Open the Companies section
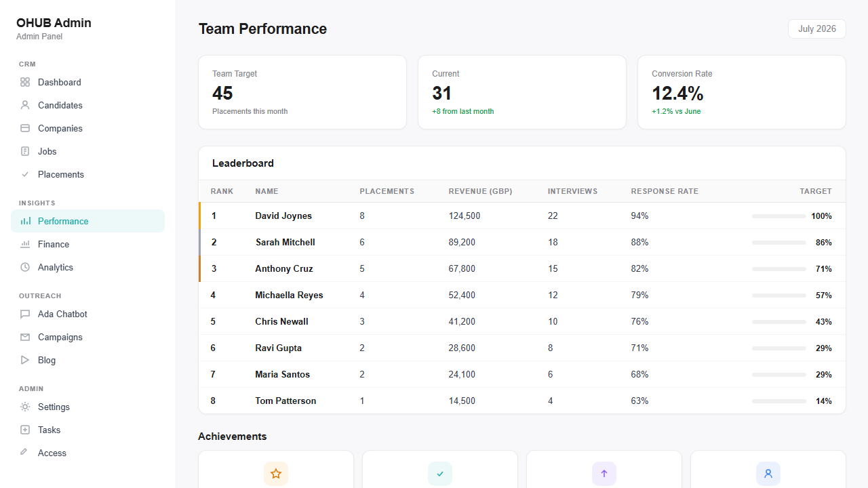This screenshot has height=488, width=868. 87,128
